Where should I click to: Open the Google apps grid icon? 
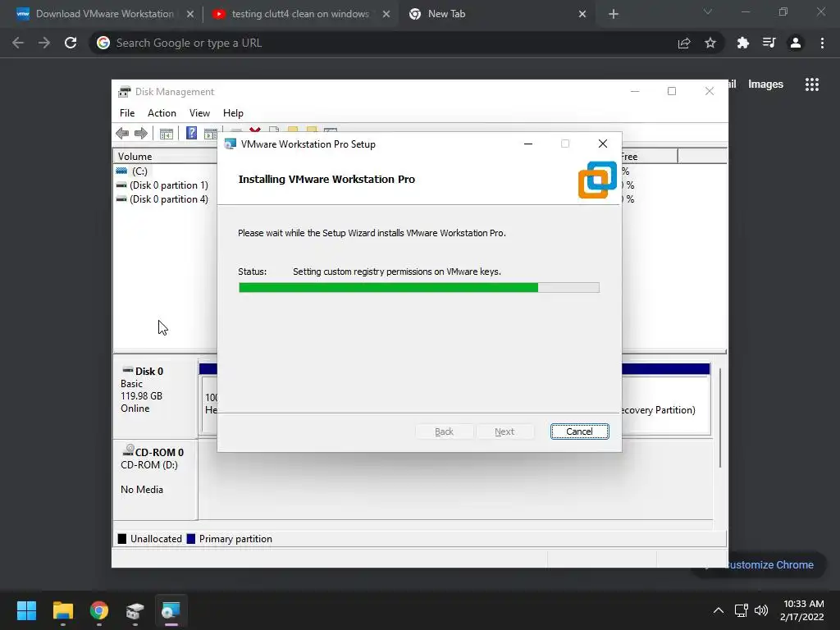click(812, 84)
